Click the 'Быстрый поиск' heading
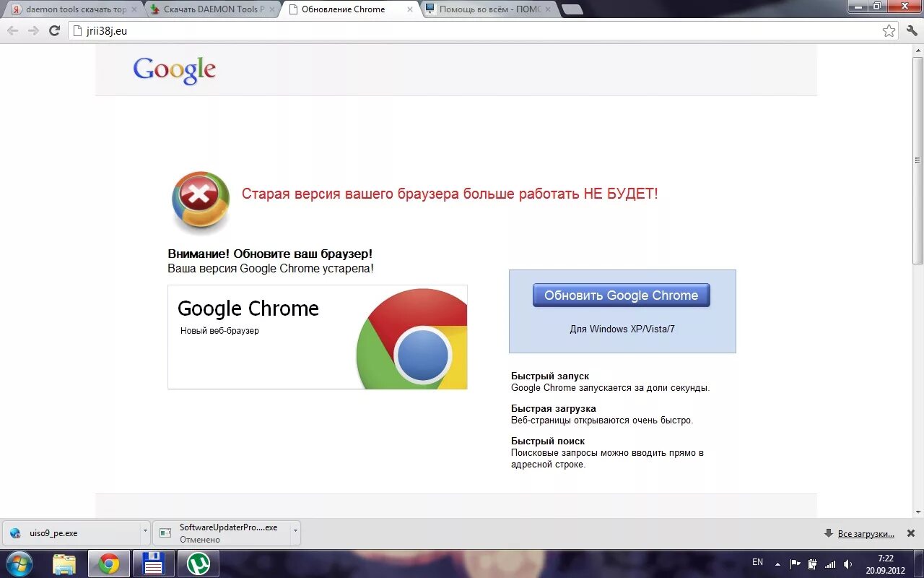The image size is (924, 578). pos(547,441)
